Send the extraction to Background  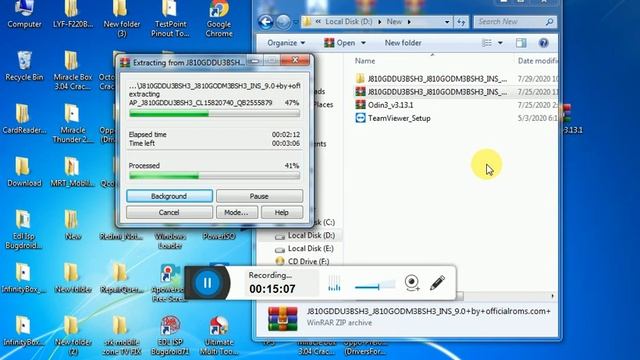click(x=169, y=196)
